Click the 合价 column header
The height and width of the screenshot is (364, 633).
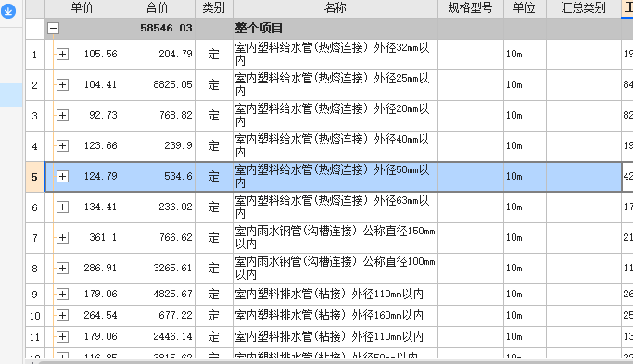[x=158, y=8]
